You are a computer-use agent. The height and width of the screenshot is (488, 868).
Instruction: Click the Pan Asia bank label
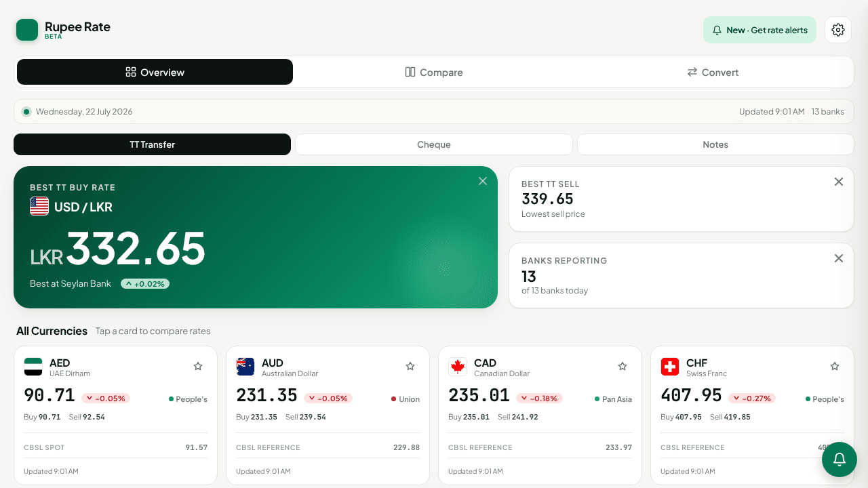(x=613, y=399)
